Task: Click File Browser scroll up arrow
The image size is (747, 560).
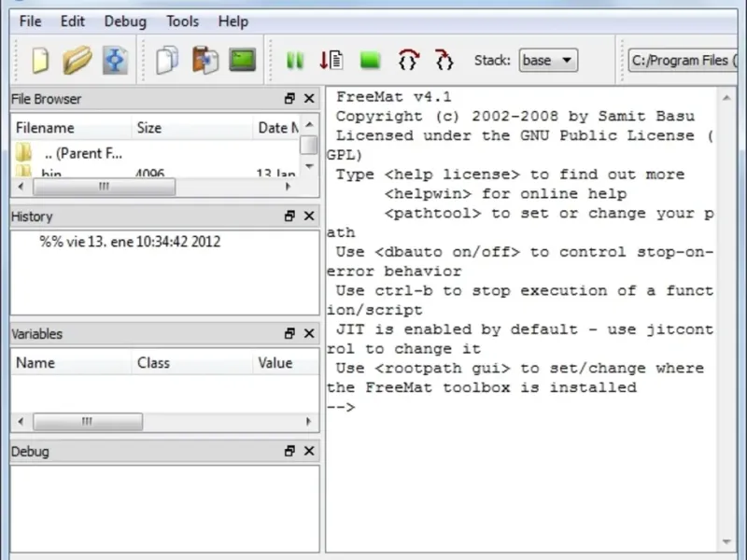Action: (309, 125)
